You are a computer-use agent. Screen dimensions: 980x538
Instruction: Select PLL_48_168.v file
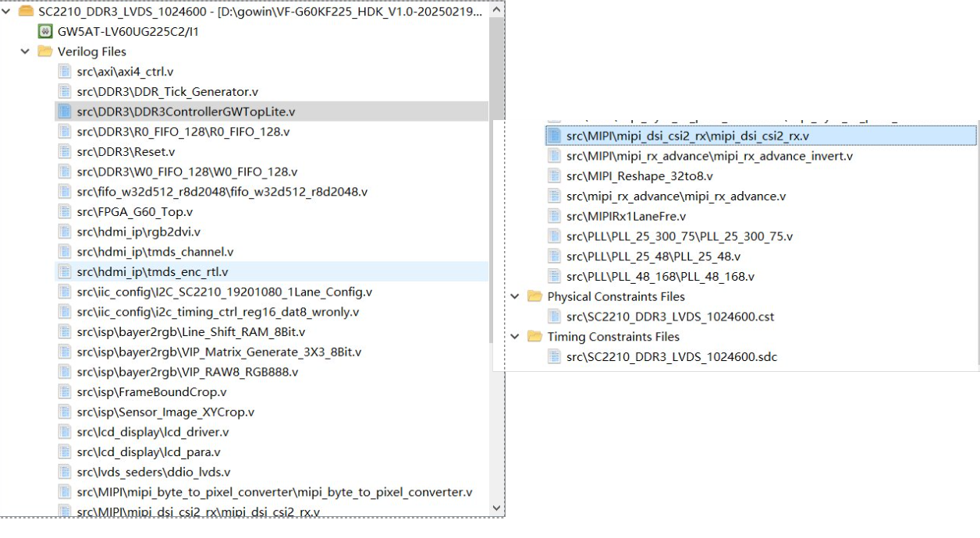point(661,276)
